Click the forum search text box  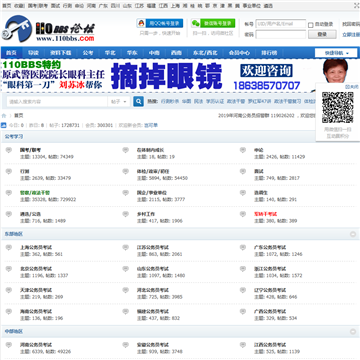57,102
